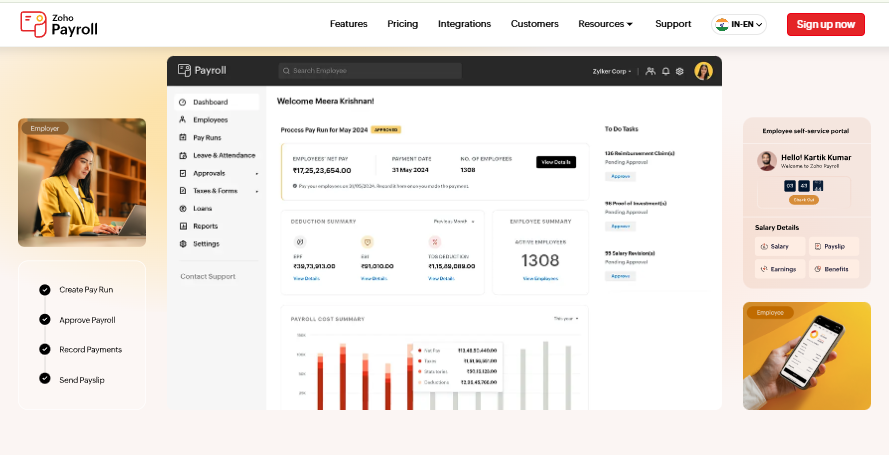
Task: Open the Customers nav item
Action: (535, 24)
